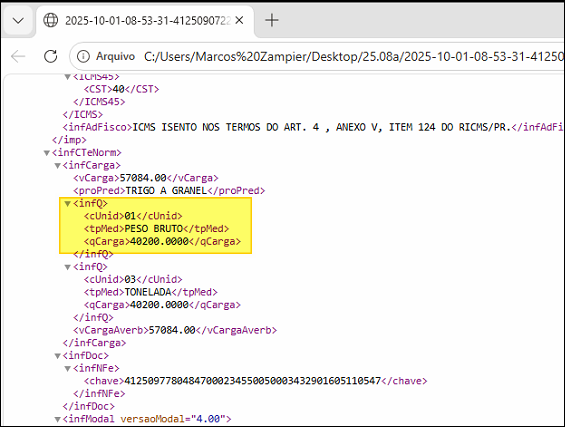565x427 pixels.
Task: Collapse the infCTeNorm node
Action: (46, 153)
